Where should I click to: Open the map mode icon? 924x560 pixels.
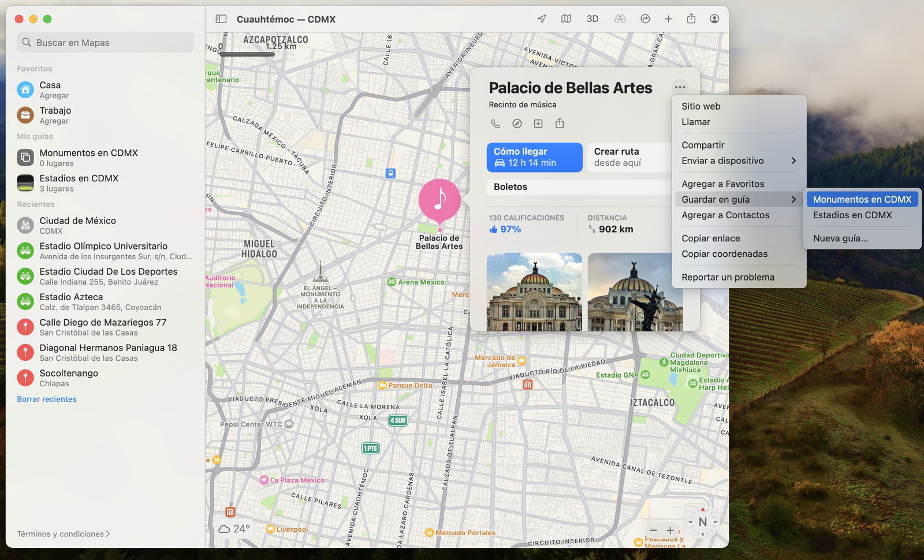(x=567, y=19)
